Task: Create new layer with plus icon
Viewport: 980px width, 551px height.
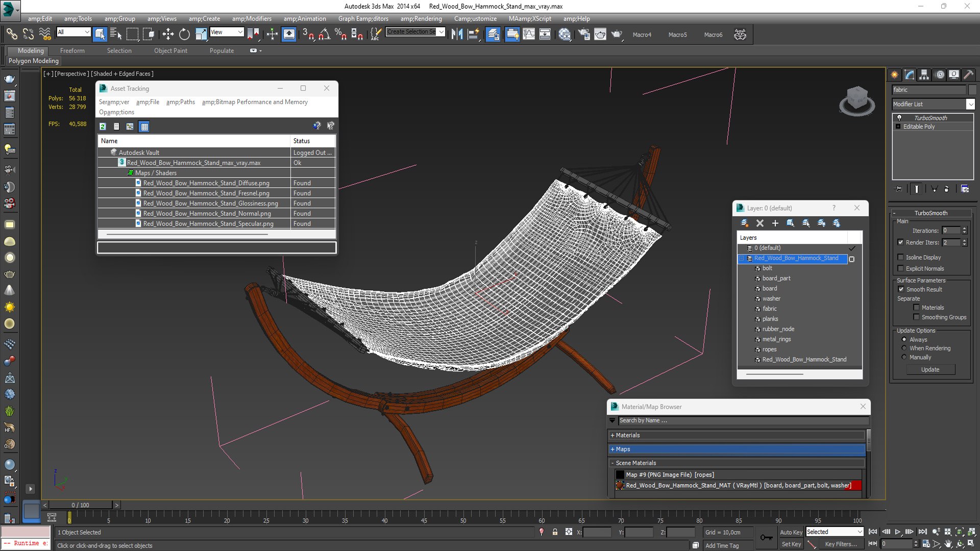Action: pyautogui.click(x=775, y=223)
